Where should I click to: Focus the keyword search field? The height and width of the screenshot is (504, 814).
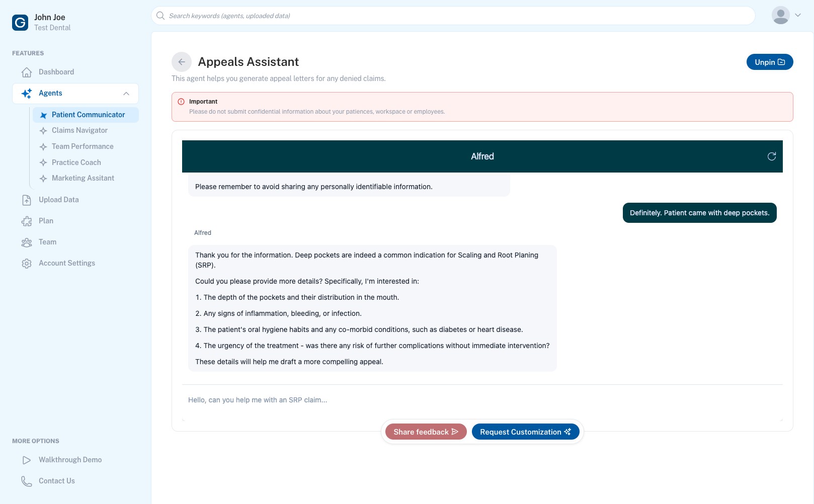pyautogui.click(x=453, y=16)
